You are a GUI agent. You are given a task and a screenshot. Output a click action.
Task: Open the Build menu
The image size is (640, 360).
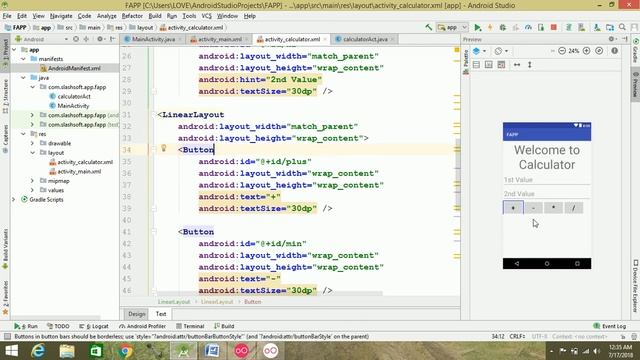[x=155, y=16]
